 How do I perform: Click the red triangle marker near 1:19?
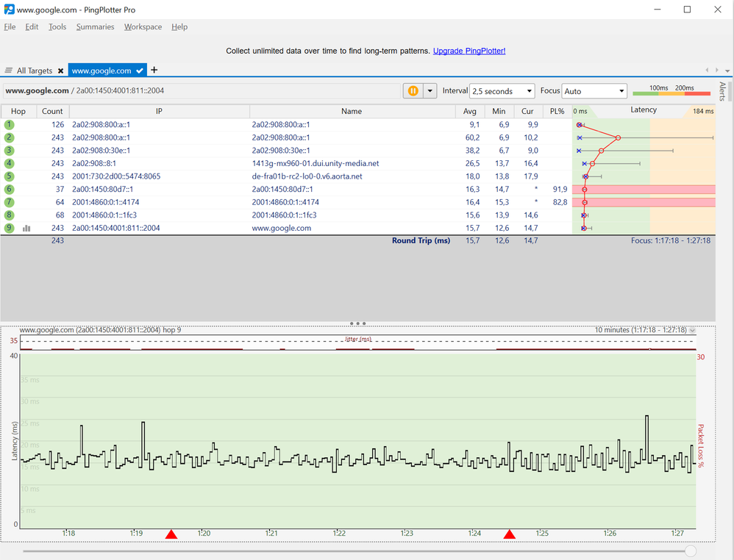pos(171,534)
